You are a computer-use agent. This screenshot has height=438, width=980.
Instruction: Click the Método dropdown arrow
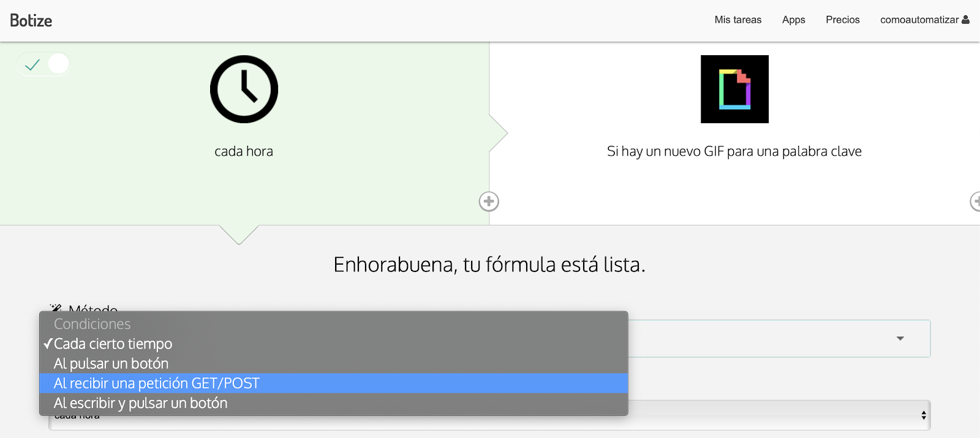click(900, 338)
